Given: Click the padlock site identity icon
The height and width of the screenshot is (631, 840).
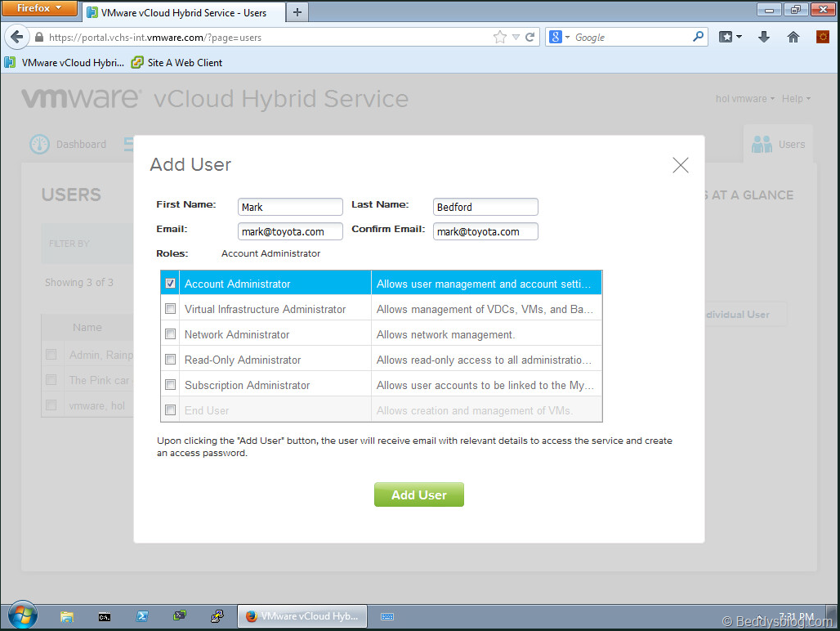Looking at the screenshot, I should point(39,38).
